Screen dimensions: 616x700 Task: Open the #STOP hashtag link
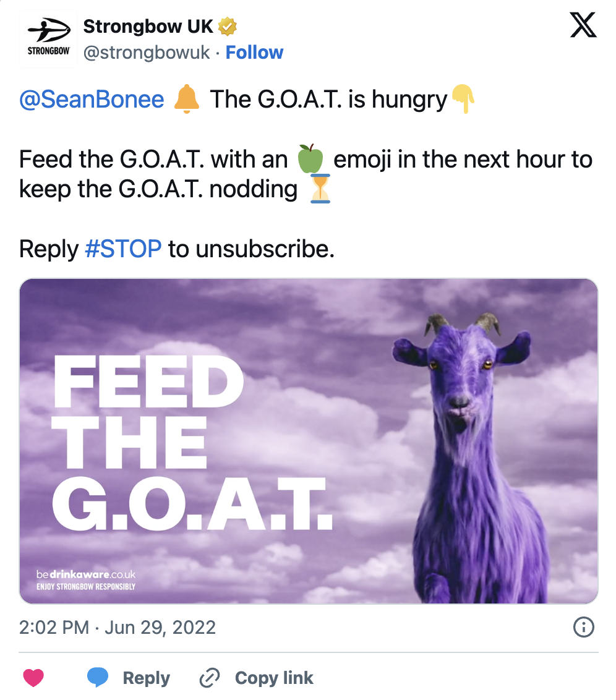tap(123, 249)
